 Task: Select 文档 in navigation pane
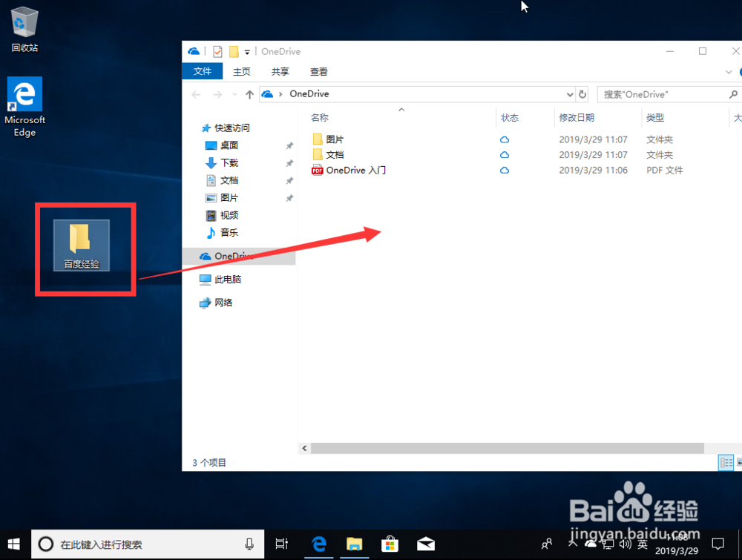coord(221,180)
